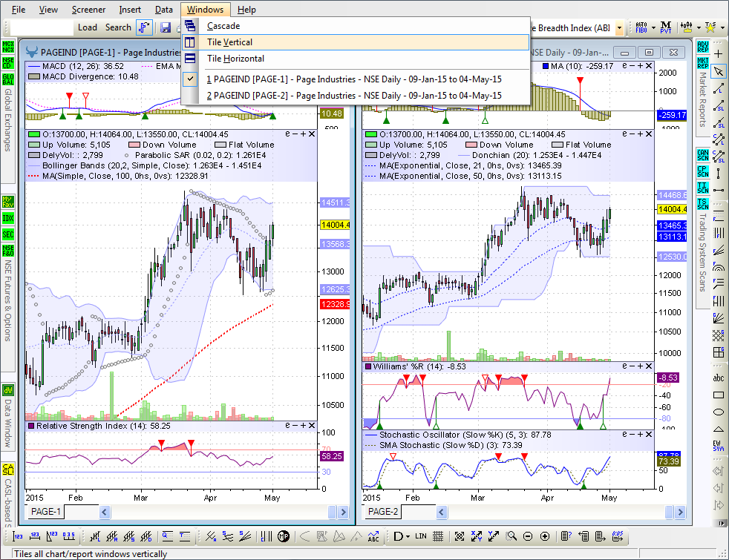
Task: Open the IDX index icon in left sidebar
Action: (x=8, y=218)
